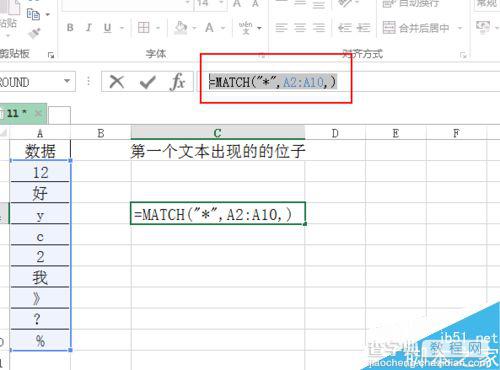Click Paste 粘贴 button
This screenshot has width=500, height=370.
click(x=8, y=23)
